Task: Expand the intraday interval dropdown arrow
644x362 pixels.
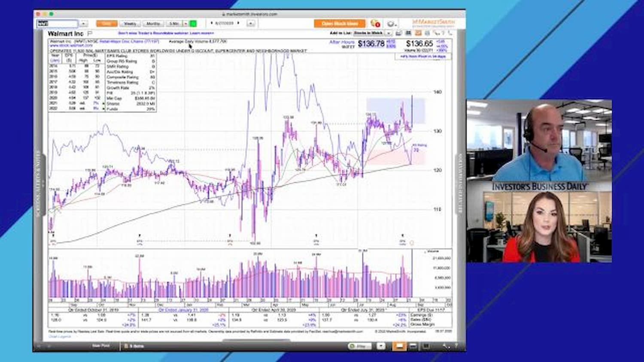Action: [x=185, y=24]
